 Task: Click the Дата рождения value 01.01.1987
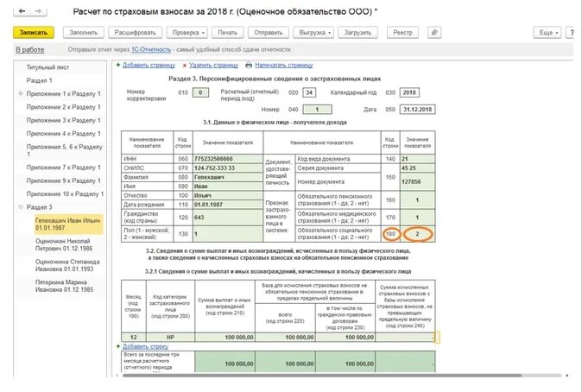[228, 205]
